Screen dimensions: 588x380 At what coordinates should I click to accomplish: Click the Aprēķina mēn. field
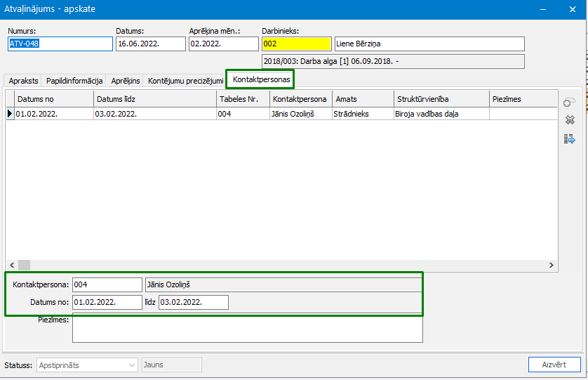(x=224, y=44)
